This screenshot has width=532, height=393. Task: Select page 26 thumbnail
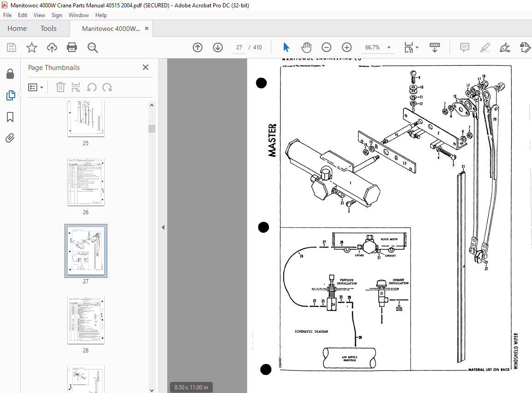86,182
